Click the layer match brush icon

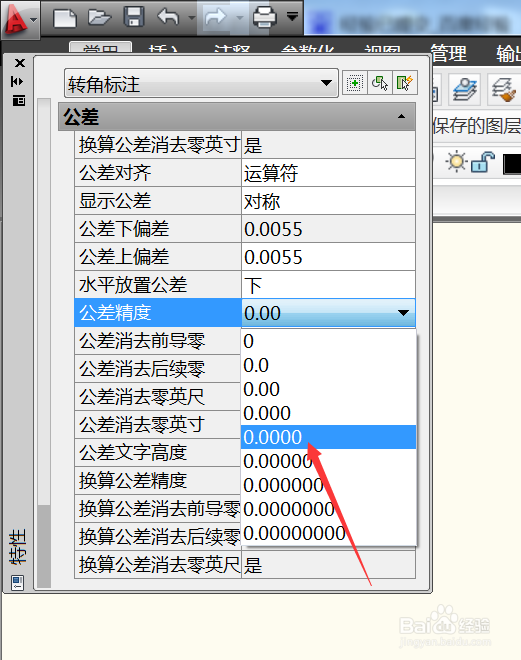[504, 89]
